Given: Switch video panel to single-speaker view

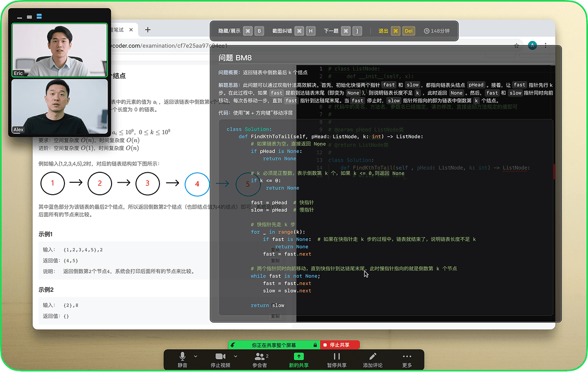Looking at the screenshot, I should point(29,17).
